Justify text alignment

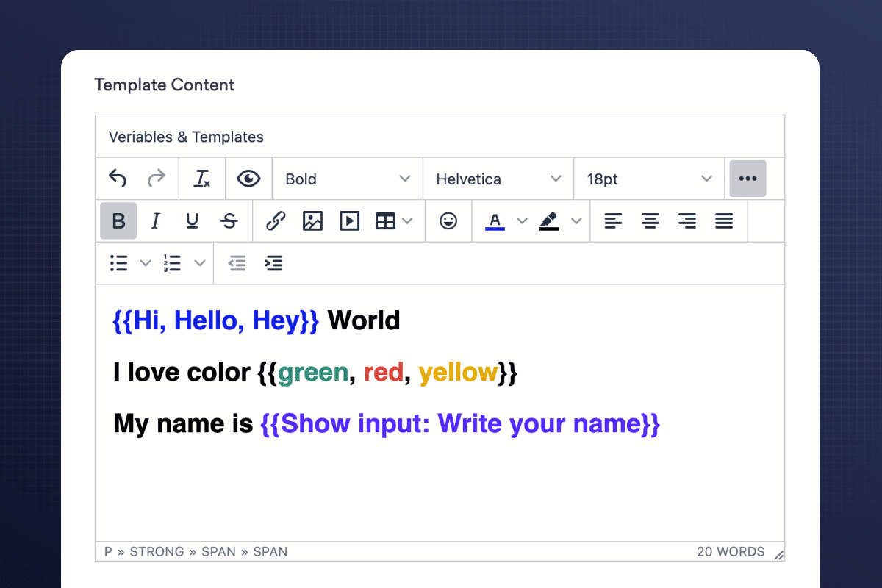click(x=724, y=221)
